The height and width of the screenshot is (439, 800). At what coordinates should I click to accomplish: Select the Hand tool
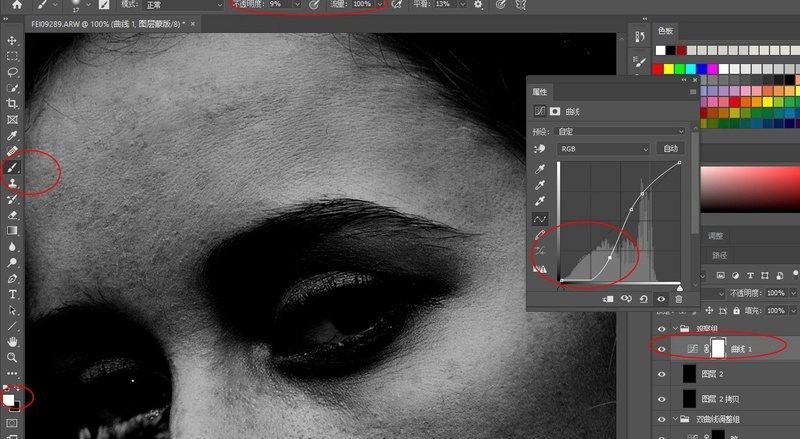(12, 342)
